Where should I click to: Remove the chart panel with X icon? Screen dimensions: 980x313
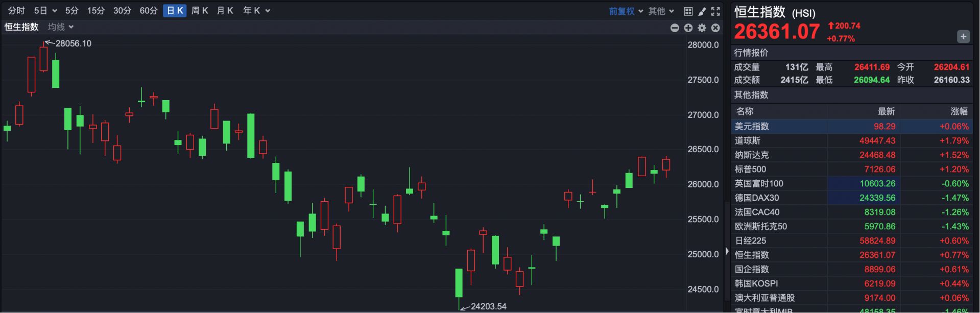715,28
